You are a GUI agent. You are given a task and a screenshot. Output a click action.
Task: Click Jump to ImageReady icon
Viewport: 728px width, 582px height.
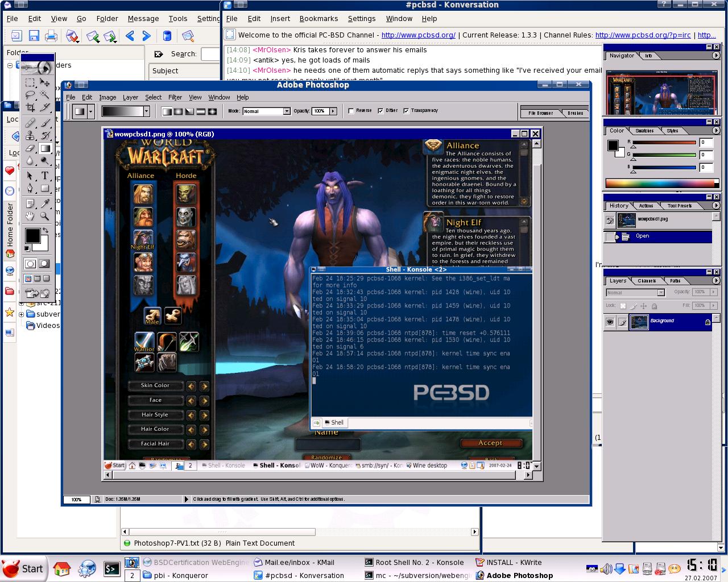click(x=38, y=293)
